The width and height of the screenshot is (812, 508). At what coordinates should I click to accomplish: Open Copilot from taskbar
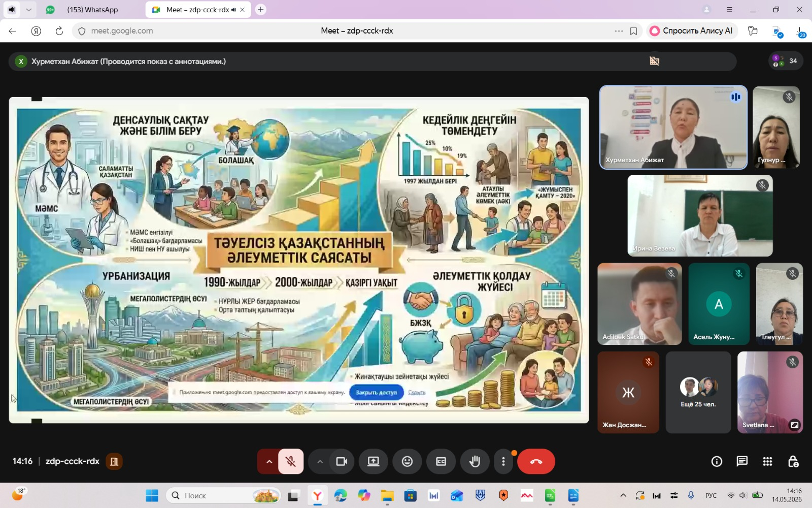pyautogui.click(x=364, y=495)
